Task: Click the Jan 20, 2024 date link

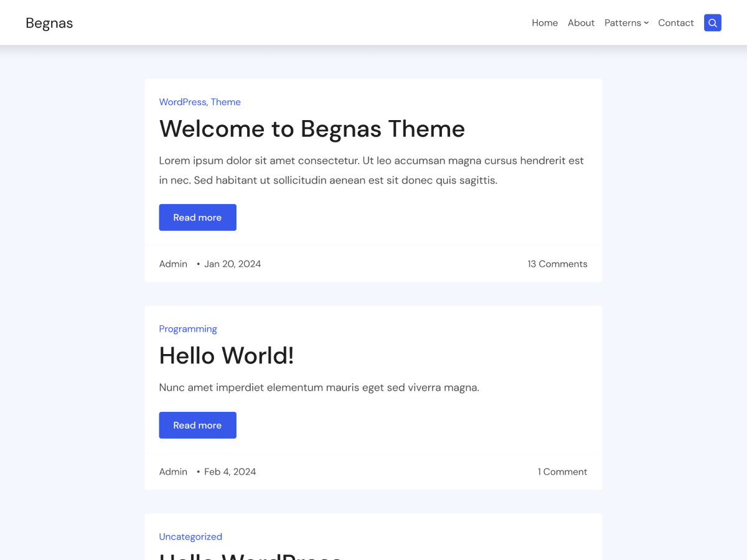Action: pos(232,263)
